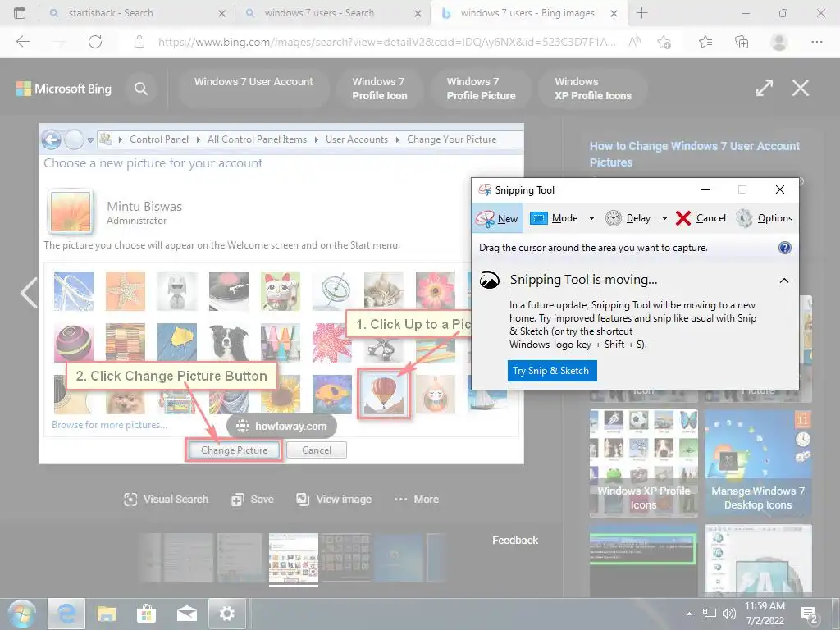The width and height of the screenshot is (840, 630).
Task: Click the network tray icon
Action: pos(710,614)
